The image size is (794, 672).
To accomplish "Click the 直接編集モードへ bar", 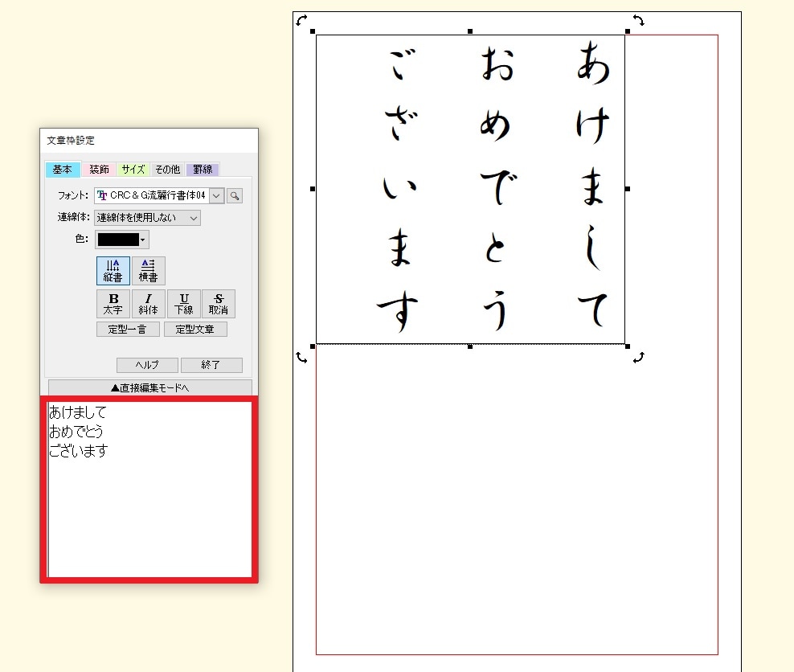I will coord(150,388).
